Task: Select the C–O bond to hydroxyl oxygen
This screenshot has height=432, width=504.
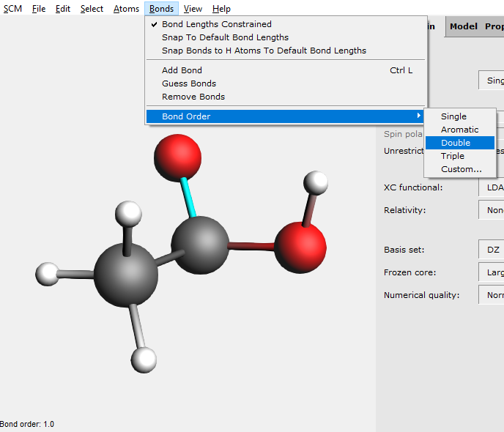Action: tap(251, 246)
